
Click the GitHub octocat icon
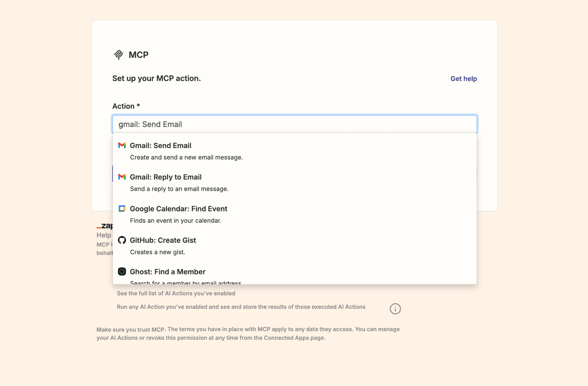(x=122, y=240)
